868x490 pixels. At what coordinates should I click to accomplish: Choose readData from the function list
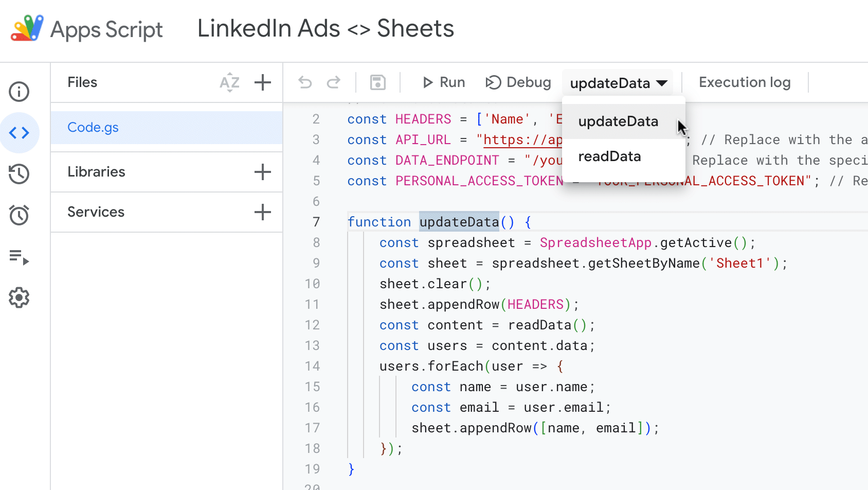point(624,156)
